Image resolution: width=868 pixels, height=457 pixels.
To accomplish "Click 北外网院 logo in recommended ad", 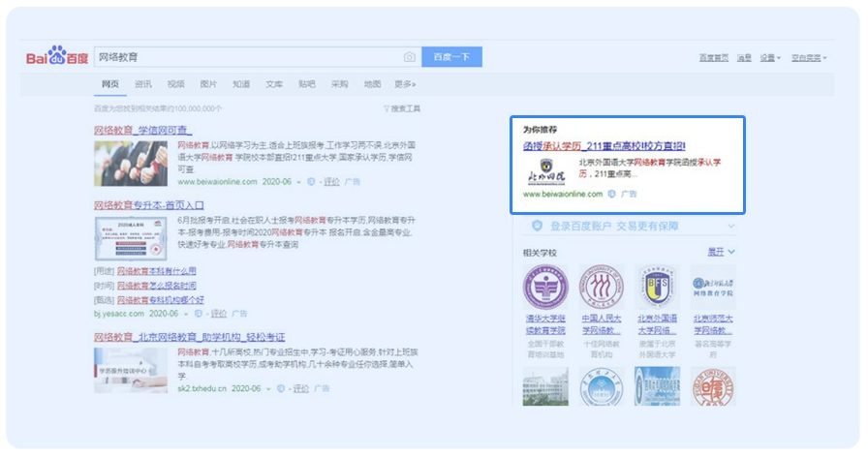I will (x=546, y=172).
